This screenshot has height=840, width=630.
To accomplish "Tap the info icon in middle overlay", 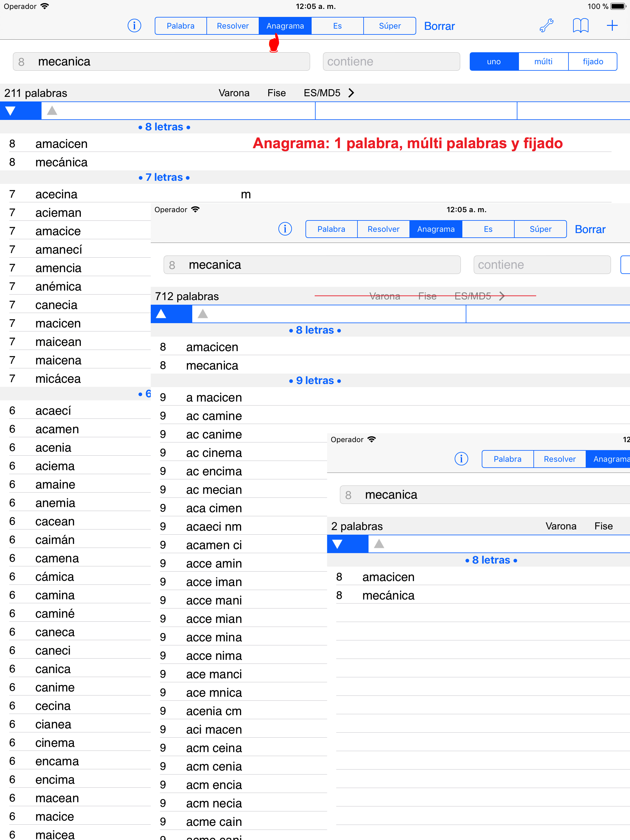I will tap(285, 229).
